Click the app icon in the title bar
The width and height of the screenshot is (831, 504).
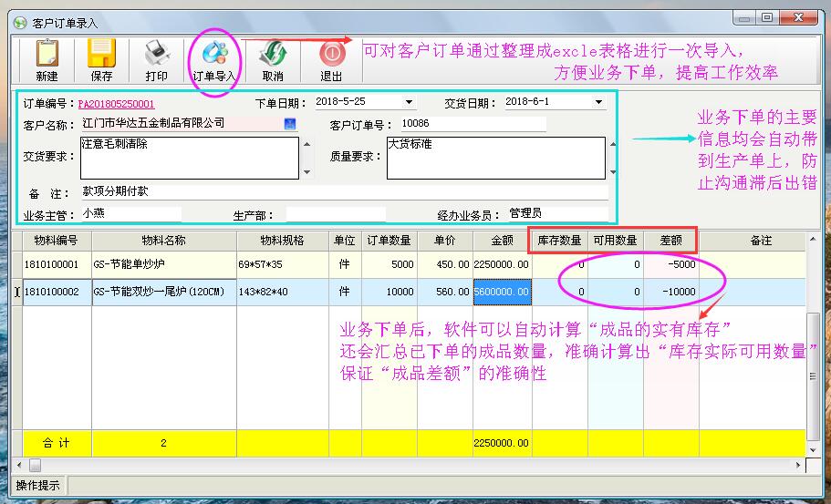(x=20, y=23)
